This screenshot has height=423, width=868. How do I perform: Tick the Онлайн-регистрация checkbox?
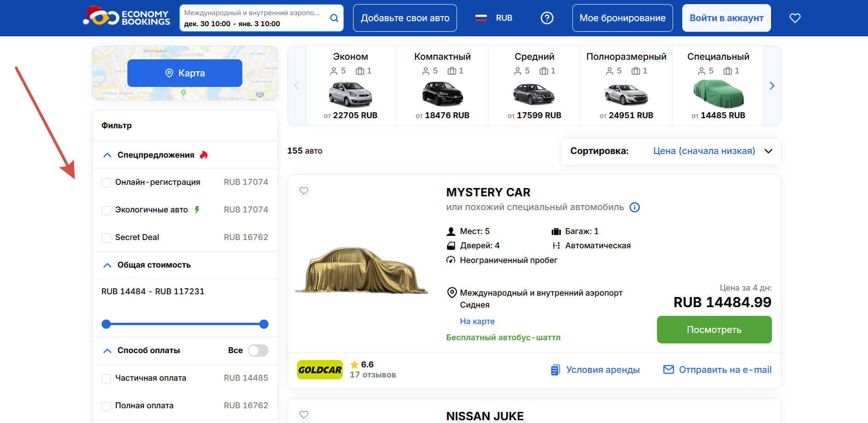[x=106, y=183]
